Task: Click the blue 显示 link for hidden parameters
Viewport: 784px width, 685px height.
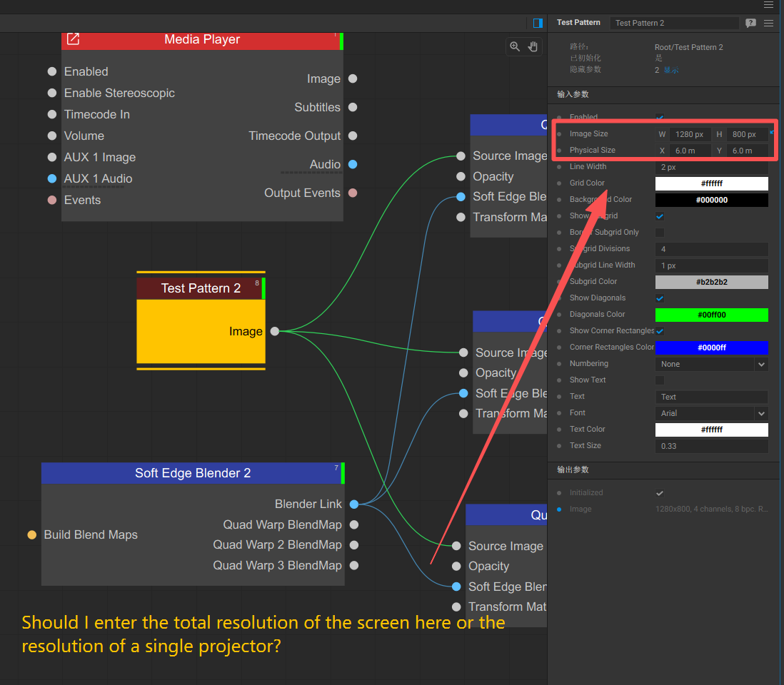Action: pos(671,70)
